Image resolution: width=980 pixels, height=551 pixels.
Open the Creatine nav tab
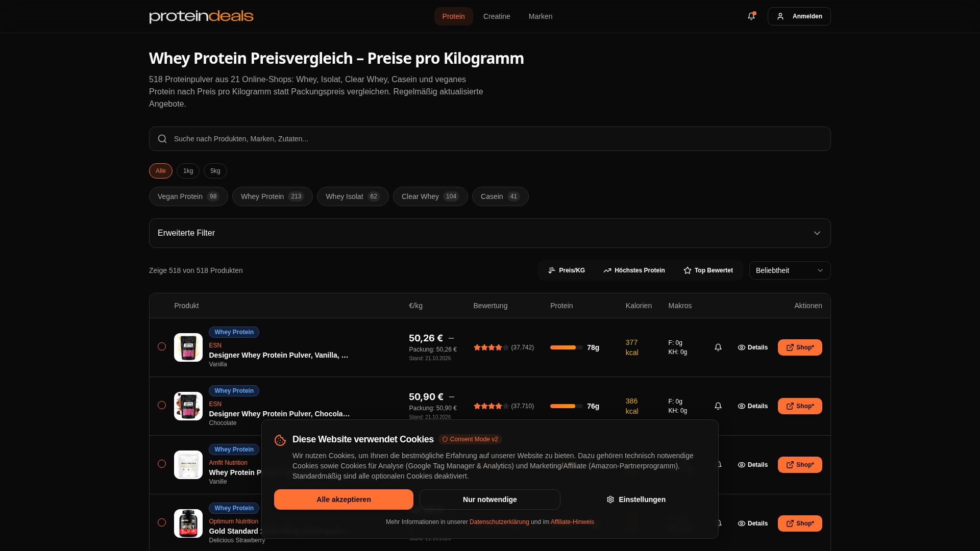(x=497, y=16)
